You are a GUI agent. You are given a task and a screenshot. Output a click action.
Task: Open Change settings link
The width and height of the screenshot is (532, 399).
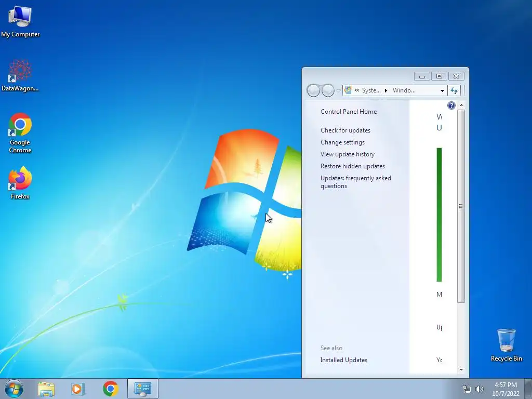pos(343,142)
